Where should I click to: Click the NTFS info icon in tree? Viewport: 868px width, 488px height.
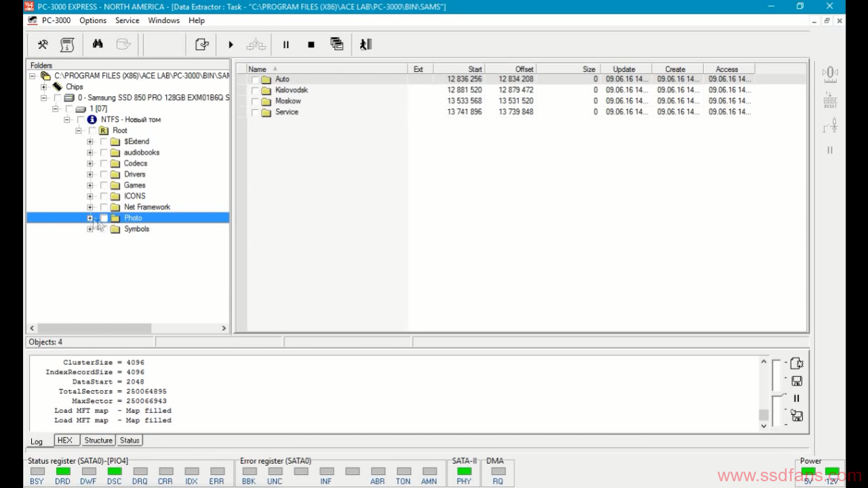click(92, 119)
